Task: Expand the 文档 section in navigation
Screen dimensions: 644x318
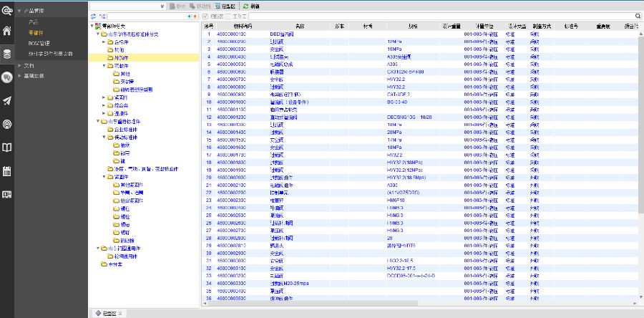Action: click(x=19, y=64)
